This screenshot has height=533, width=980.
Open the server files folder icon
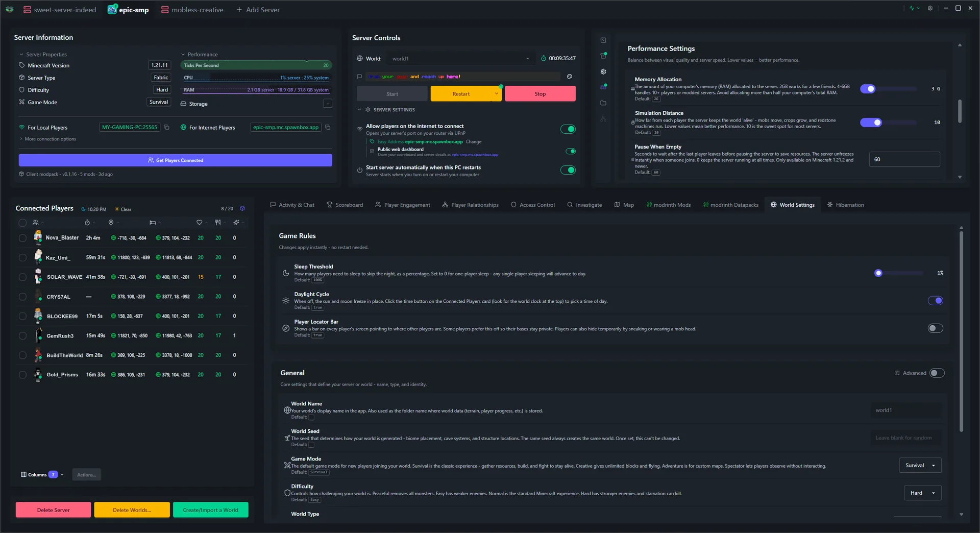pos(603,103)
